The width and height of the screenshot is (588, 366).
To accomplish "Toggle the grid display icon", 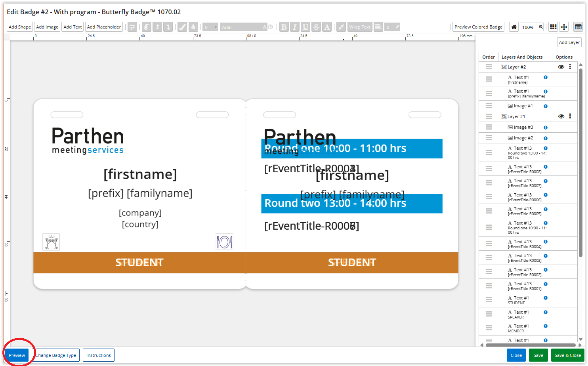I will [x=553, y=27].
